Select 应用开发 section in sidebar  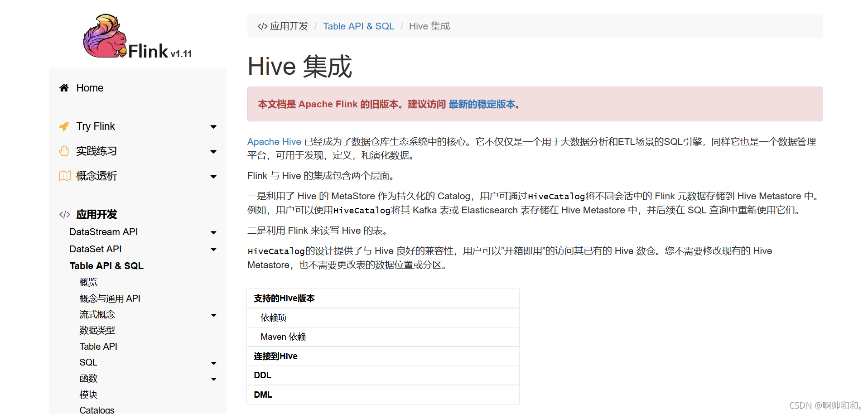pos(96,214)
